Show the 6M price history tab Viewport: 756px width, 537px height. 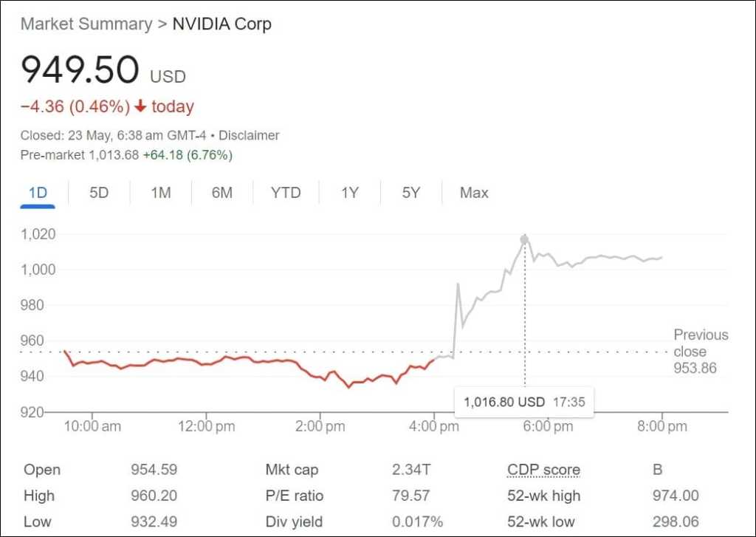pyautogui.click(x=221, y=193)
